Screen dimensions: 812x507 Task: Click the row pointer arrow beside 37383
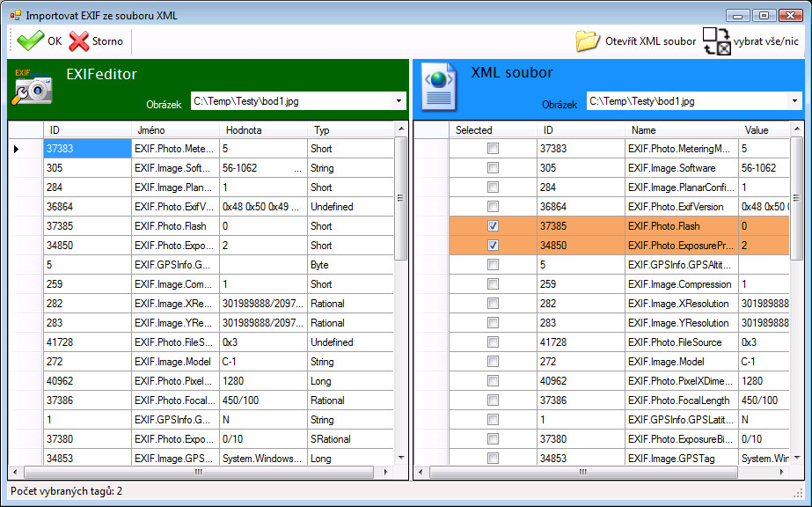[16, 149]
